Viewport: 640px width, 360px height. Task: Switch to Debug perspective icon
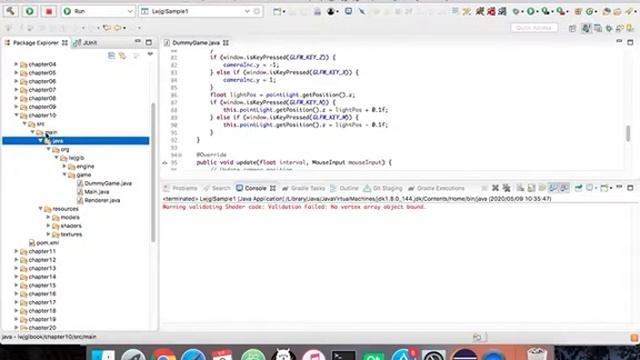click(609, 28)
